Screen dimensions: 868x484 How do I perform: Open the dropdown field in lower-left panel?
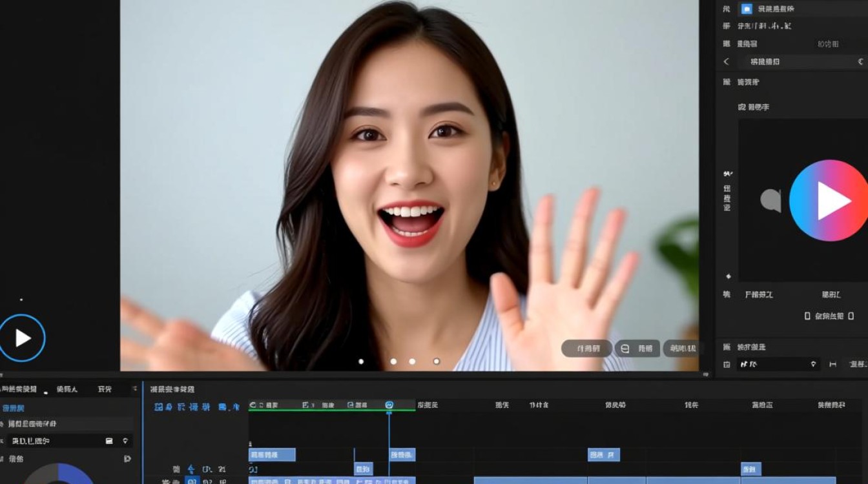[x=70, y=441]
